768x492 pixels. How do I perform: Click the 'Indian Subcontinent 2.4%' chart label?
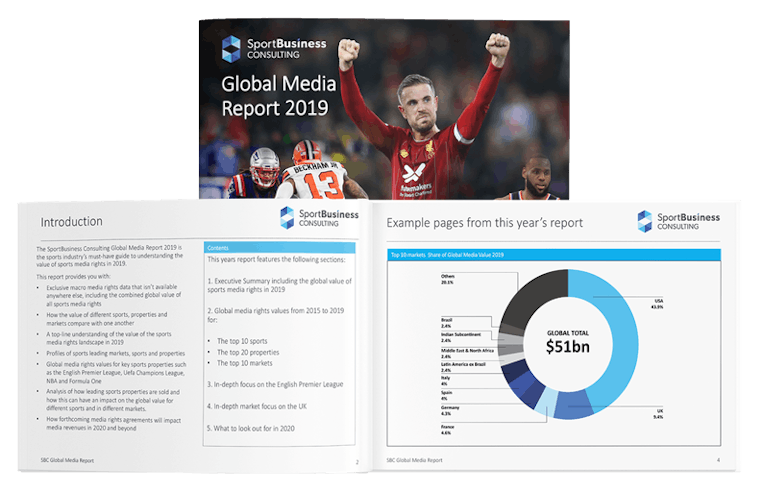point(461,337)
